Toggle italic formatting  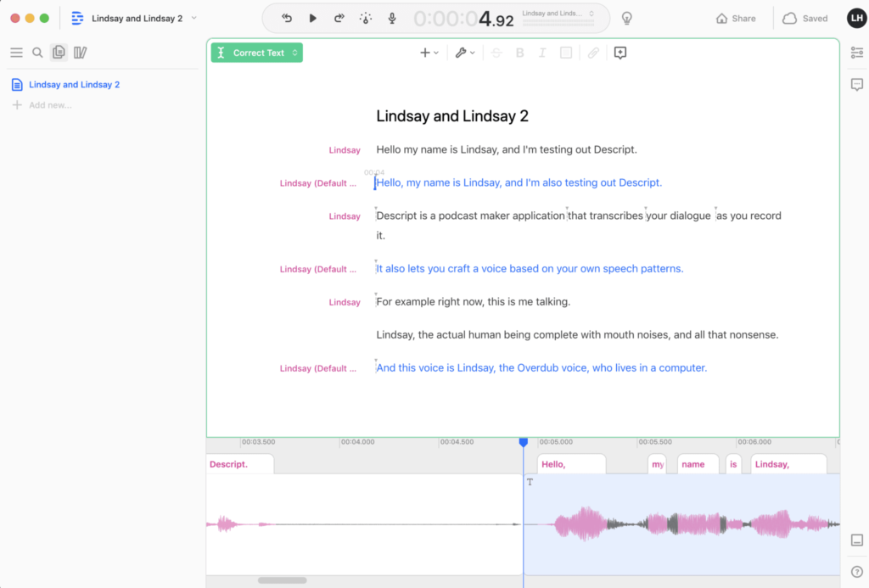(542, 53)
